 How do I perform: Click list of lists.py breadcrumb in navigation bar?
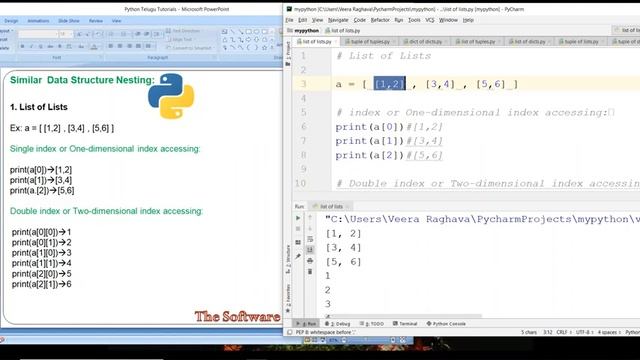pos(342,31)
